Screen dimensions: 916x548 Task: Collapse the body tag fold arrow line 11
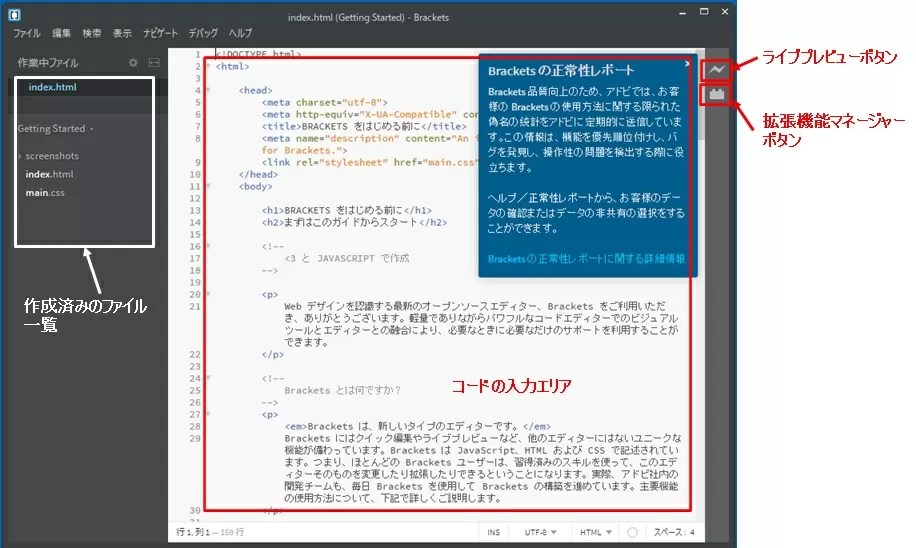coord(209,186)
